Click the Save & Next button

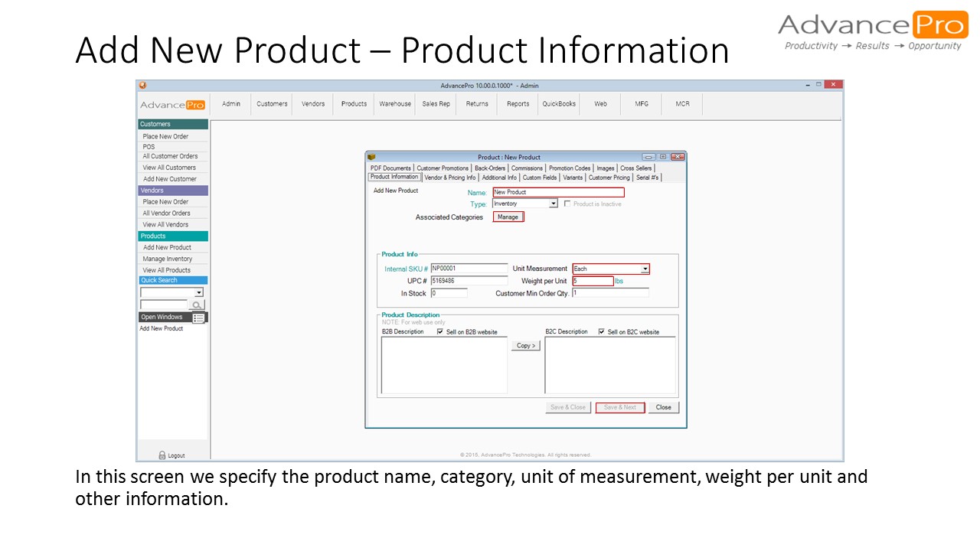pyautogui.click(x=620, y=407)
